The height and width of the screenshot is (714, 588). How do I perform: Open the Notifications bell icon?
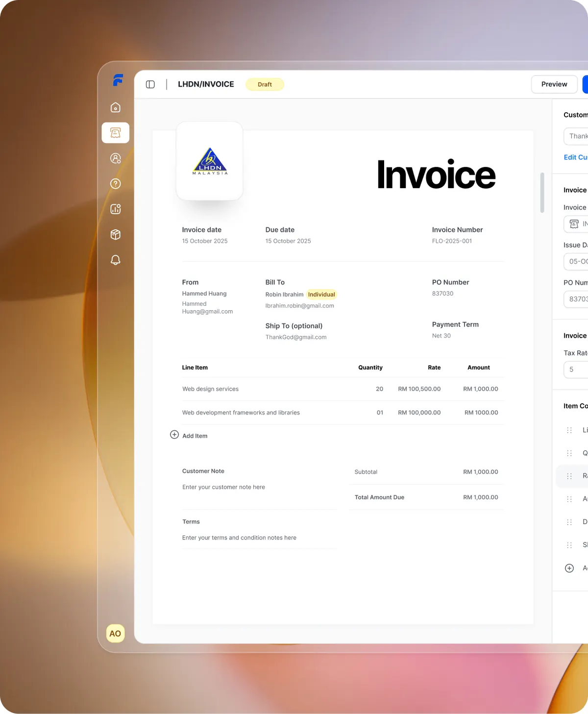click(x=116, y=260)
